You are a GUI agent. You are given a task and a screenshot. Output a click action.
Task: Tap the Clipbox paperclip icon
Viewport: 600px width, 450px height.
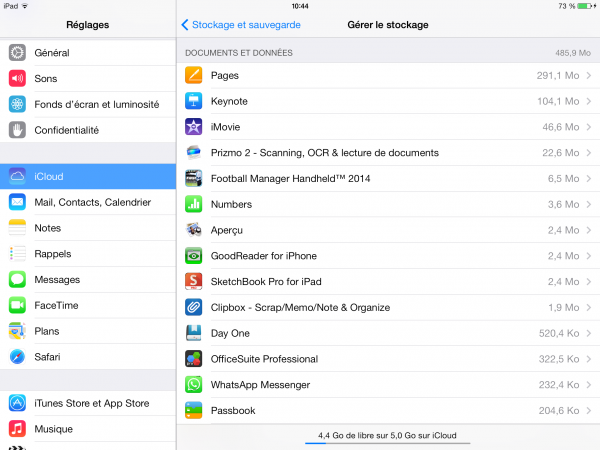(x=194, y=307)
